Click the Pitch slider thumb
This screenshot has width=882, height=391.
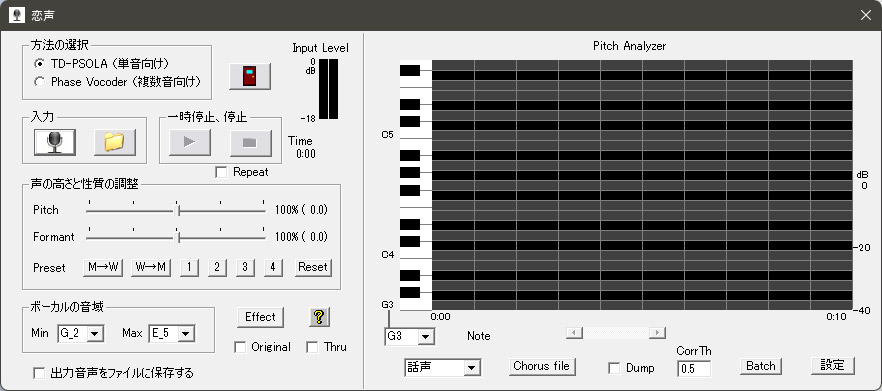click(x=178, y=210)
